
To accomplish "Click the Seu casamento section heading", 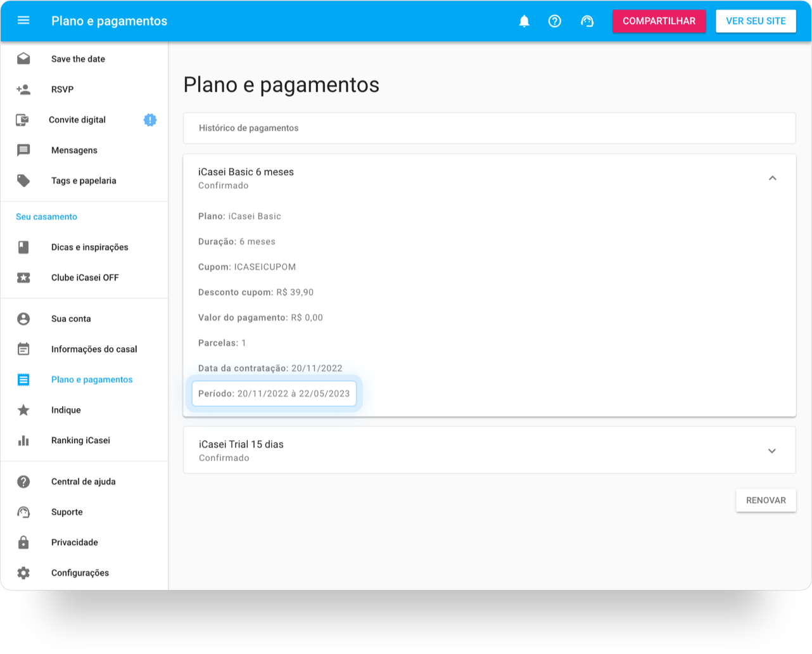I will [46, 217].
